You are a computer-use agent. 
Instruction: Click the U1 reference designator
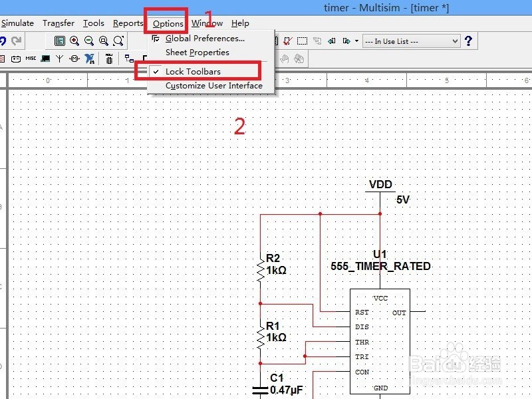pos(380,254)
